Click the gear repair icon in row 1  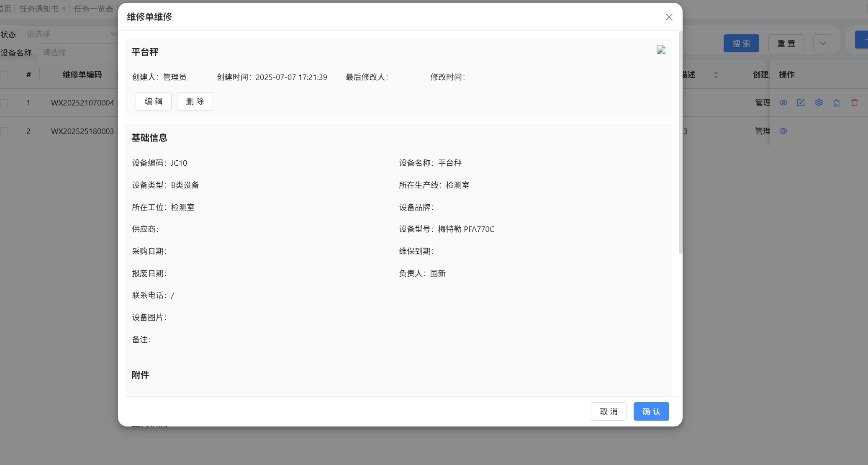(819, 103)
